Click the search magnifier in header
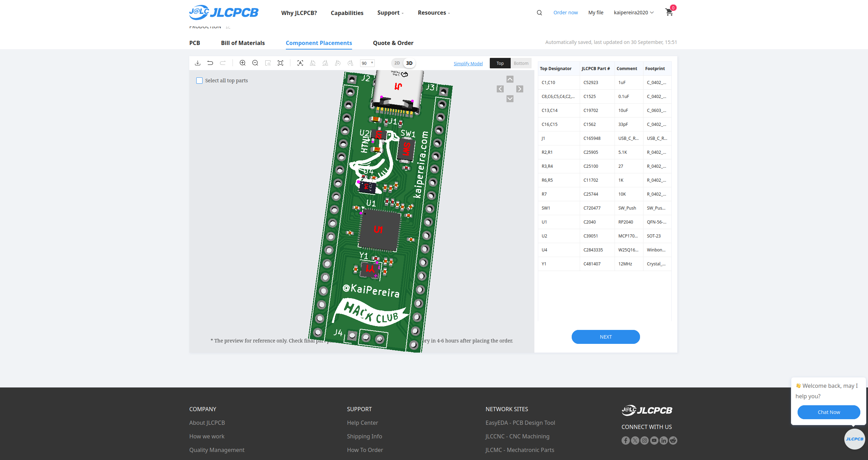 pyautogui.click(x=539, y=13)
